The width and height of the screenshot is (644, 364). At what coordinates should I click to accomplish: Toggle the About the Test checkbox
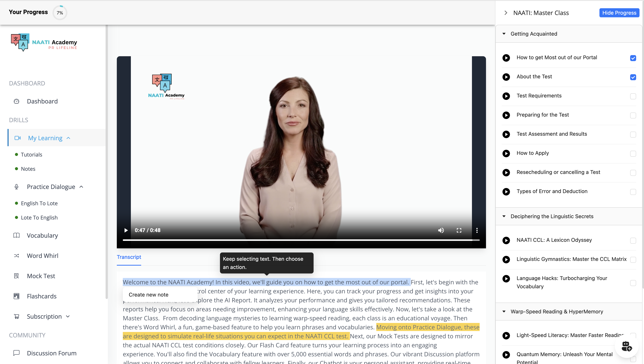click(633, 77)
